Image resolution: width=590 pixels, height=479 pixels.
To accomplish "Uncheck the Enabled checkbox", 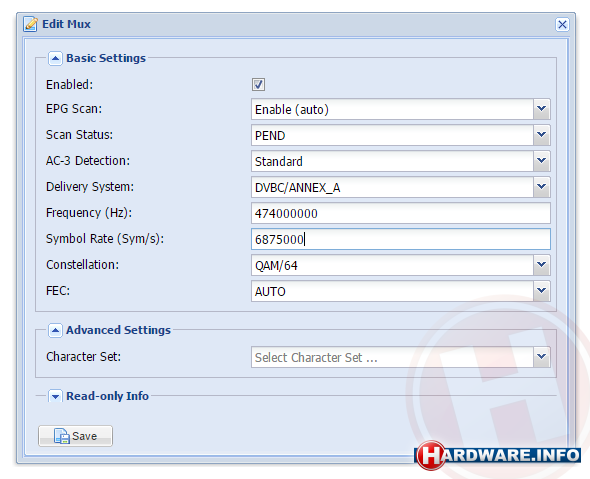I will pyautogui.click(x=258, y=84).
